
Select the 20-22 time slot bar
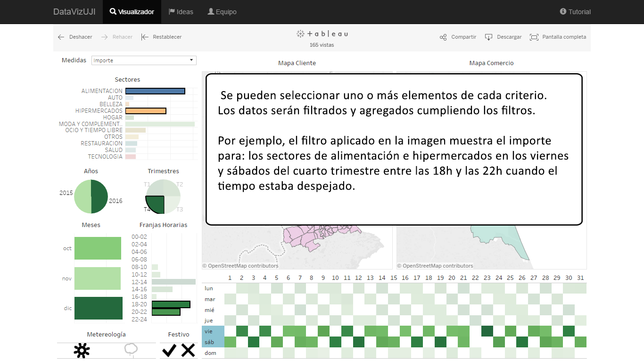click(x=166, y=312)
